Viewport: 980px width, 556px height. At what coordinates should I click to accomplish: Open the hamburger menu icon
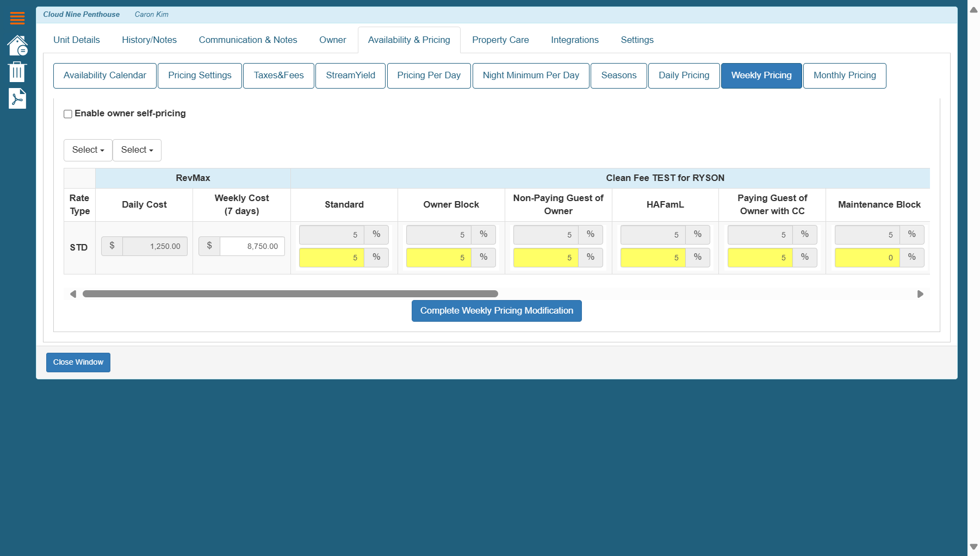click(17, 18)
